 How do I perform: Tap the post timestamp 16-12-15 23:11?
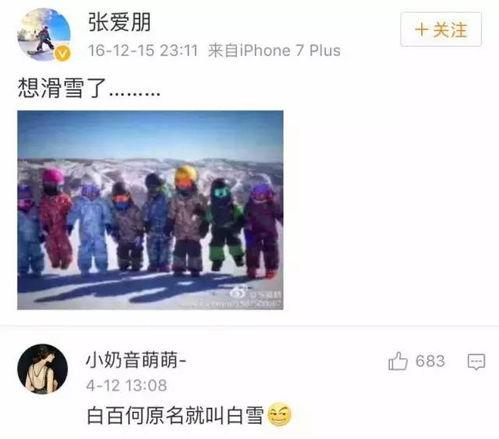tap(143, 51)
